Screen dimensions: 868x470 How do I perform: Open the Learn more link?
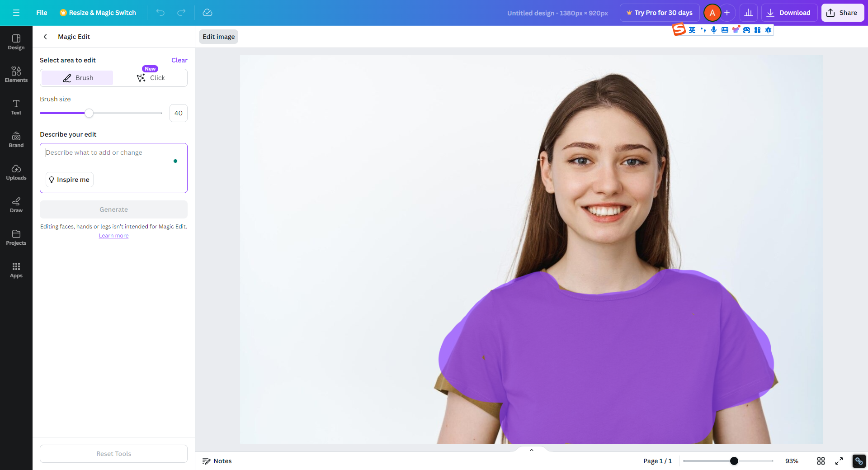tap(113, 235)
